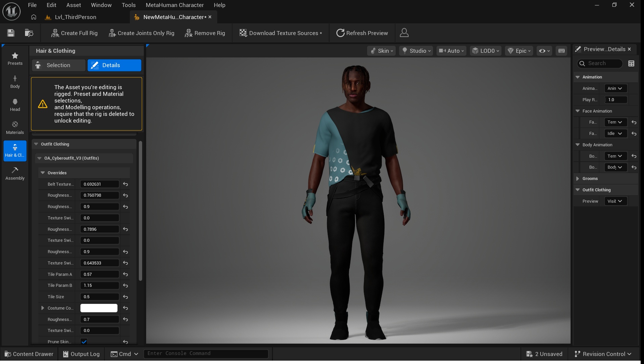Collapse the Overrides section

43,173
